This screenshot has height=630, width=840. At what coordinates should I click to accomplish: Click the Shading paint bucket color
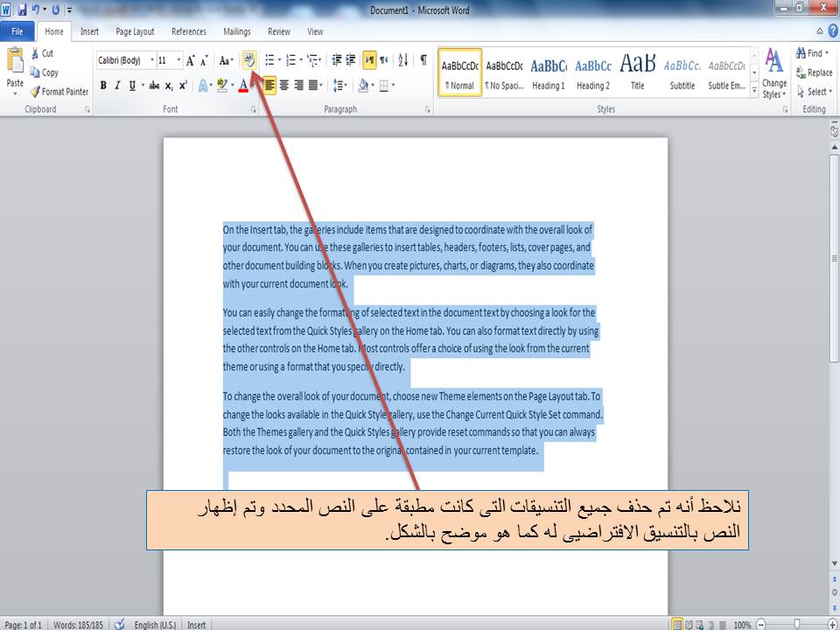point(363,85)
